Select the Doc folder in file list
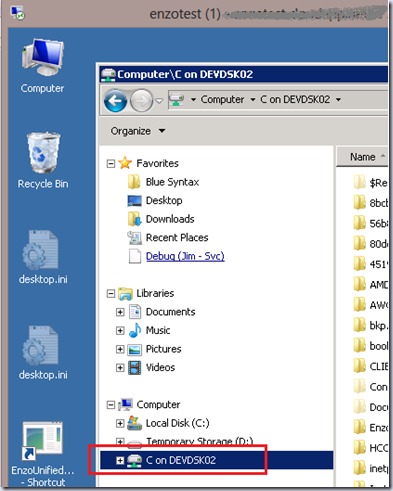Screen dimensions: 393x491 (x=370, y=407)
